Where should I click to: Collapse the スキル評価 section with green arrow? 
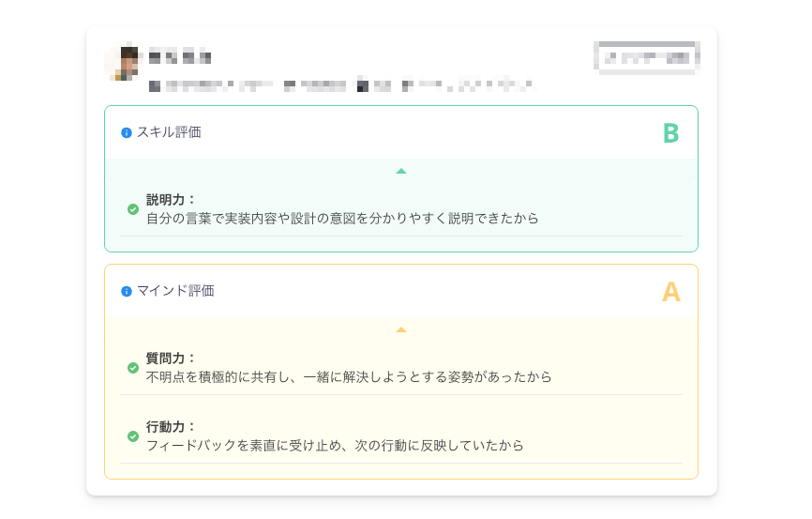tap(401, 171)
